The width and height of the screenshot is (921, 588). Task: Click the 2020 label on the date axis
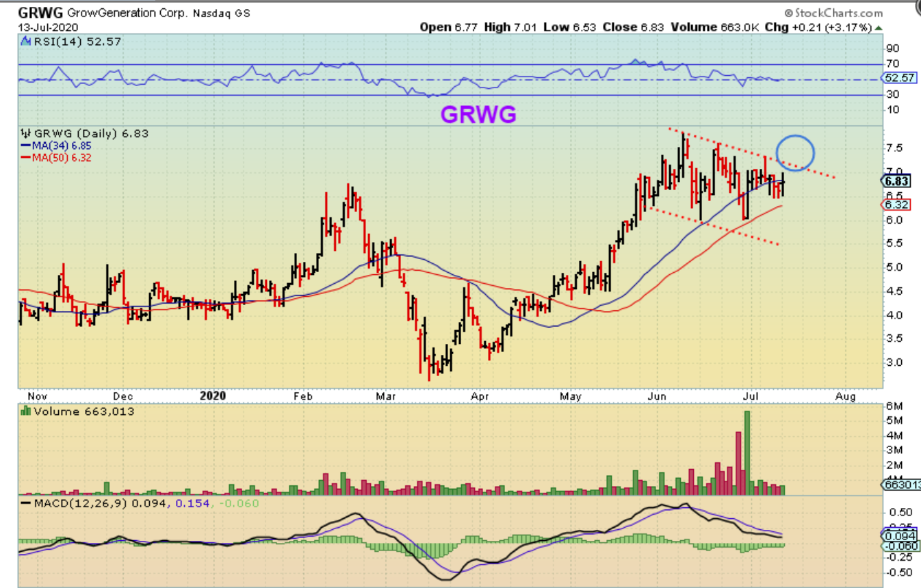[212, 397]
